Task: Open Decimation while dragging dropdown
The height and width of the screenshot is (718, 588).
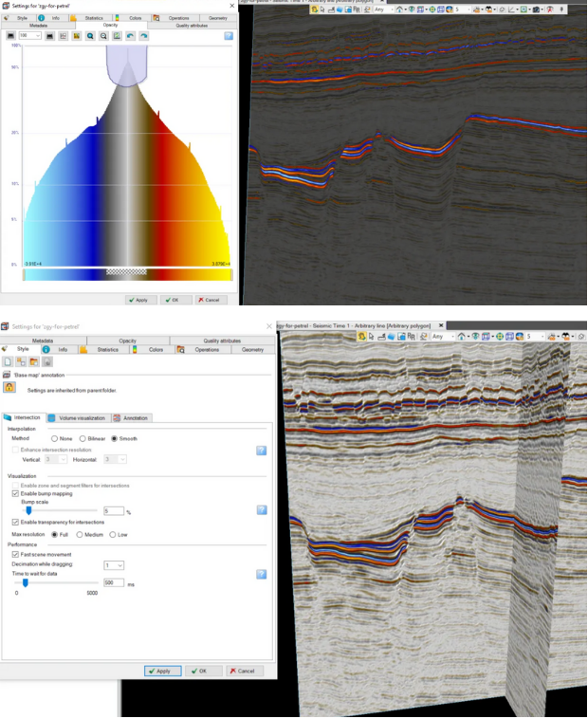Action: 114,564
